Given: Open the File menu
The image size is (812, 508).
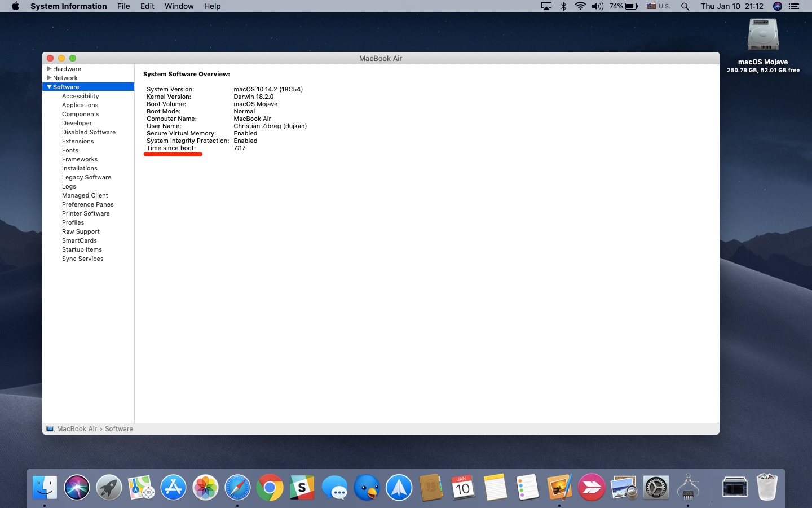Looking at the screenshot, I should (123, 6).
